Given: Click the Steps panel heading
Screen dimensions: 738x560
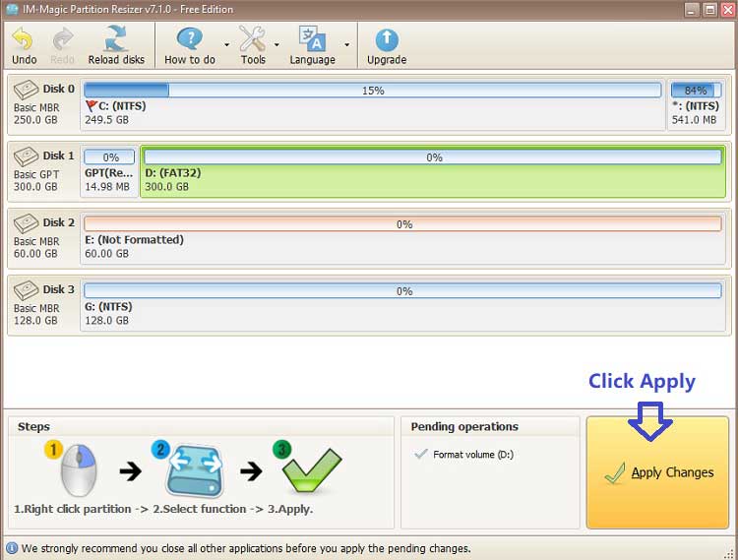Looking at the screenshot, I should [33, 426].
